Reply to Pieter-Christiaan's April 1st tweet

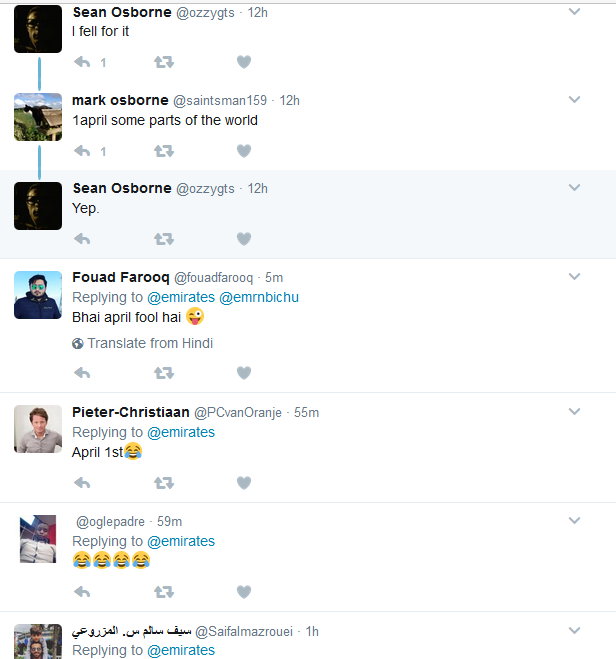pos(82,483)
